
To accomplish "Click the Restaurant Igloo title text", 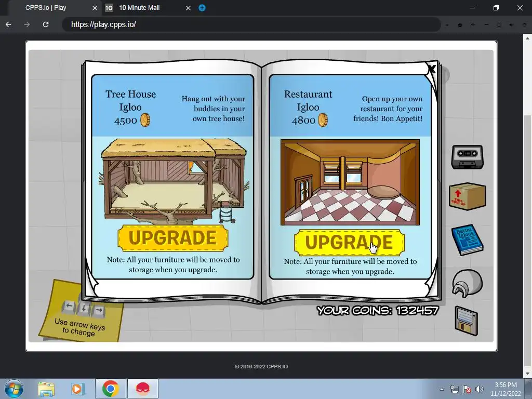I will tap(308, 100).
